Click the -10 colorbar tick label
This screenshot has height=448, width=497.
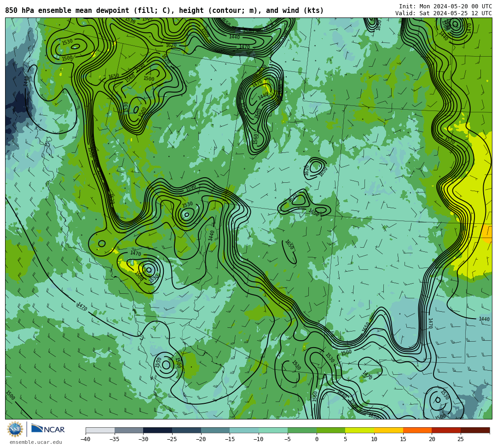(x=258, y=439)
